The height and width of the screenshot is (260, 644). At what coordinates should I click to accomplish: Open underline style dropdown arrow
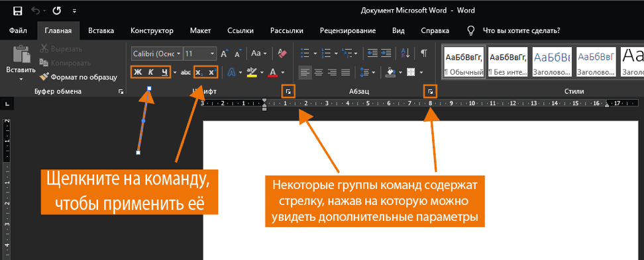pyautogui.click(x=175, y=73)
